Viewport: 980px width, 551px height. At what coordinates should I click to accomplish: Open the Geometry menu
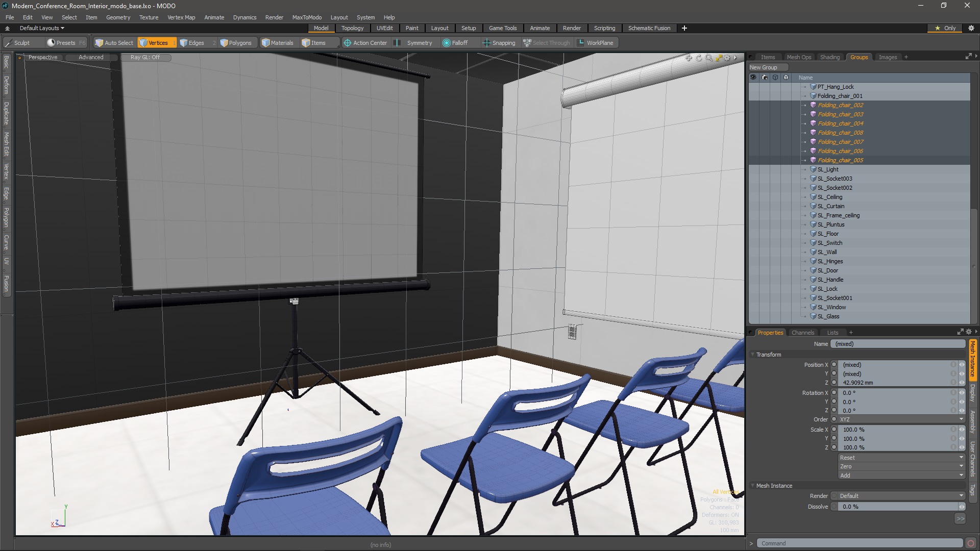click(x=118, y=17)
